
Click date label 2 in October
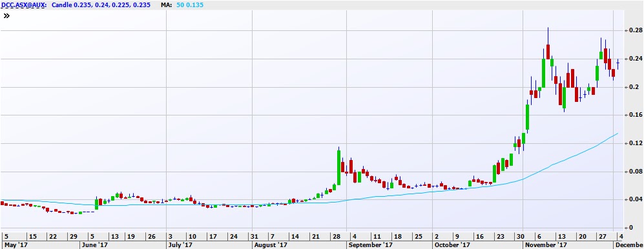tap(437, 236)
